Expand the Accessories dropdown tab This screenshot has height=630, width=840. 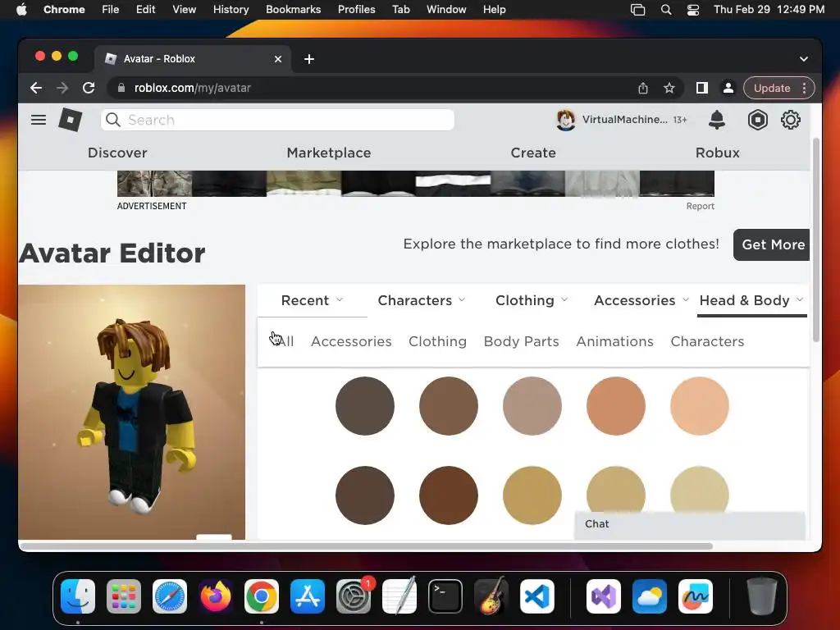(641, 300)
